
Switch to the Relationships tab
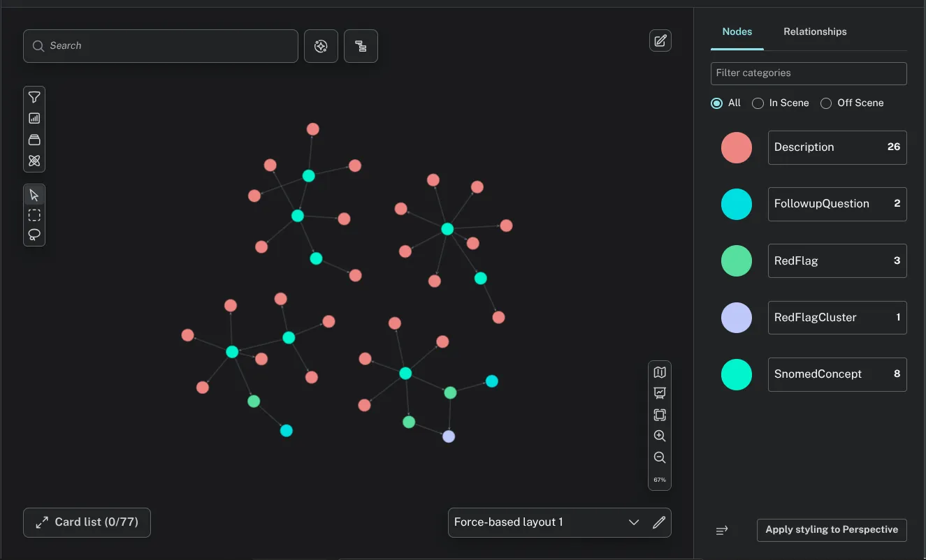pos(815,31)
